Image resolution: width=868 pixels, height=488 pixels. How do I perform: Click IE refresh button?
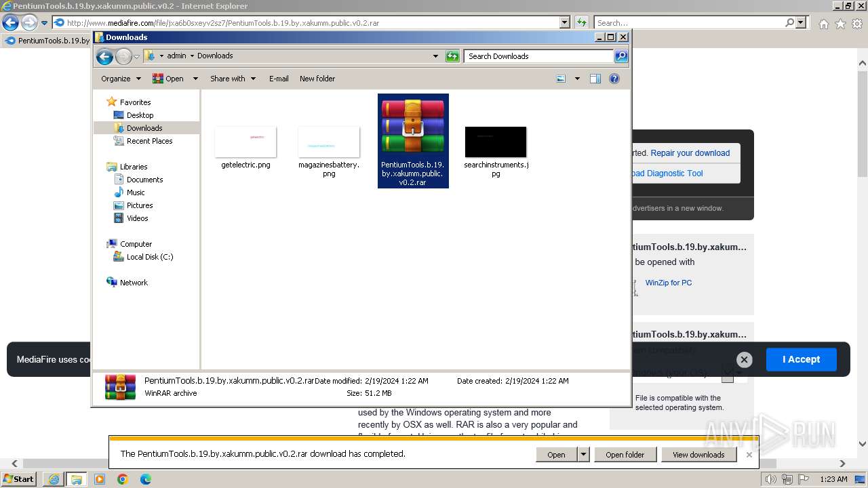[581, 23]
